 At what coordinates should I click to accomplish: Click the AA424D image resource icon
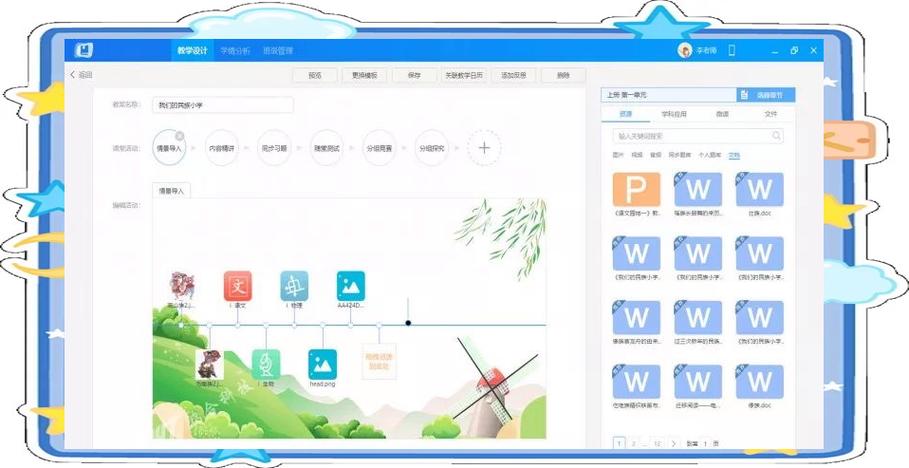coord(351,286)
